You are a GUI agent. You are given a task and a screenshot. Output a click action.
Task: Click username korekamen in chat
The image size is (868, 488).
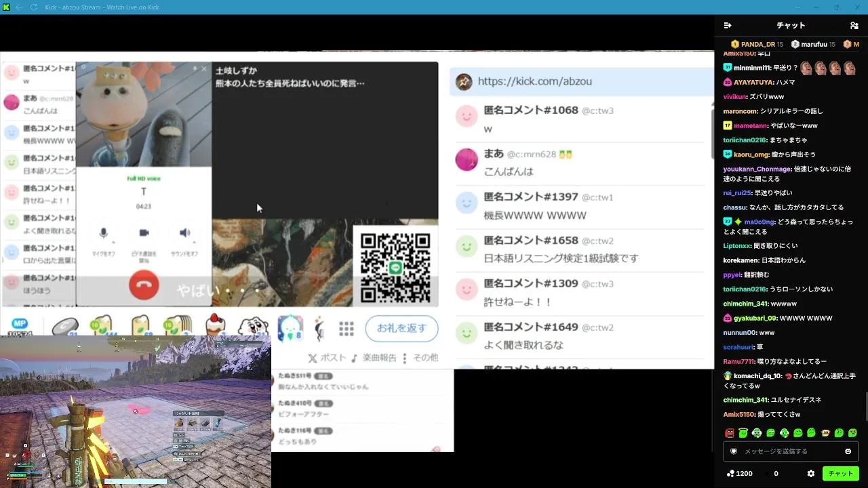(x=740, y=260)
